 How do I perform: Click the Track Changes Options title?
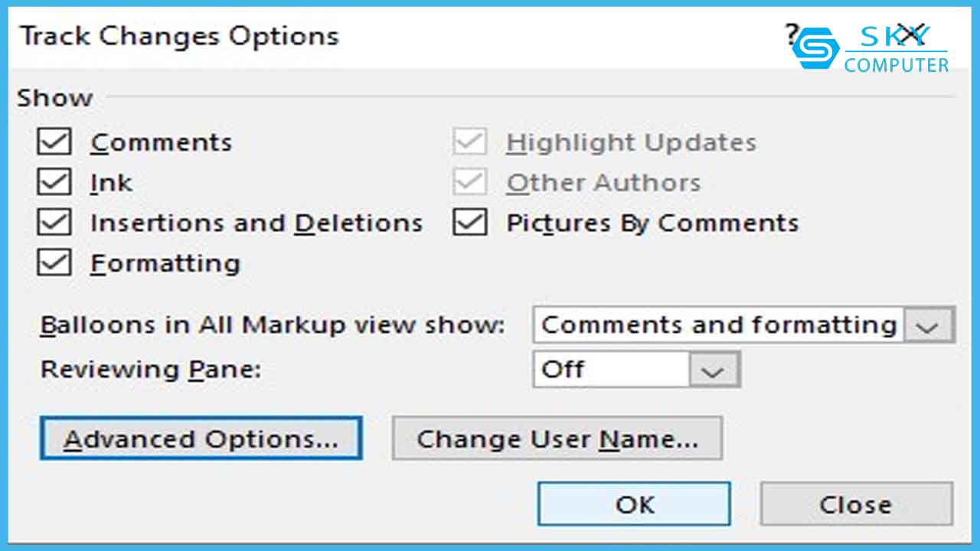[179, 36]
